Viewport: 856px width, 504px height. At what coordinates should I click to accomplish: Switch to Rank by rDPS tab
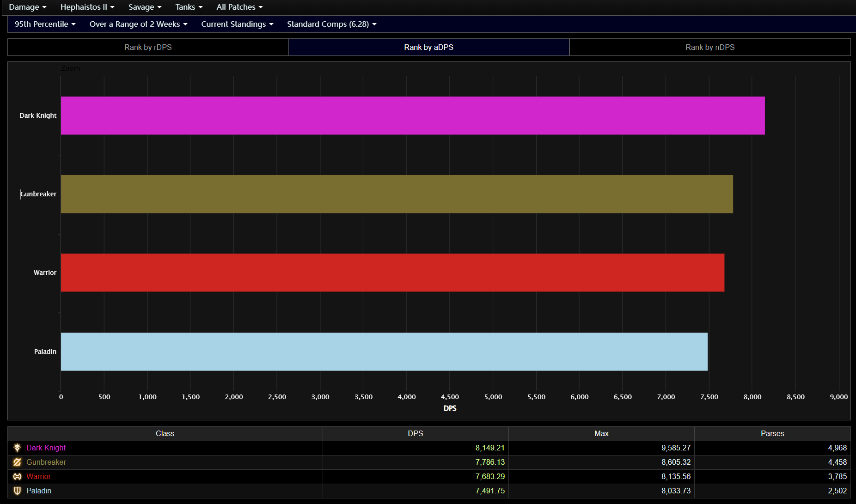148,47
